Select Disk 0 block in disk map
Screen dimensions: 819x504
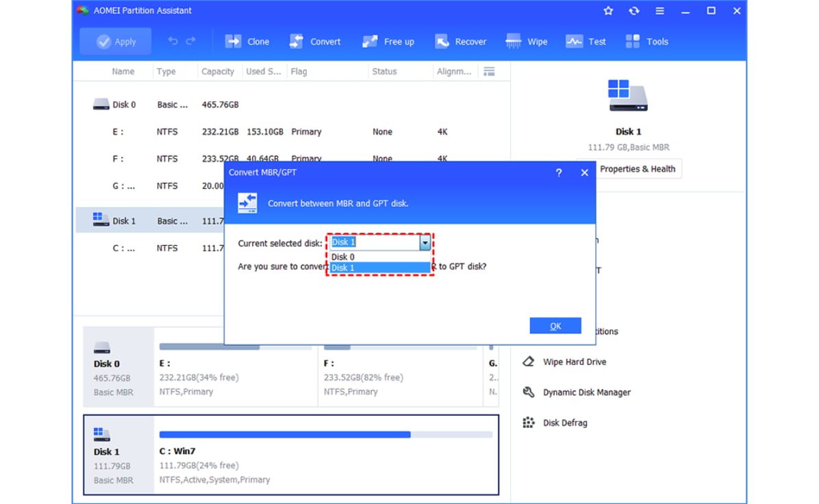click(118, 366)
